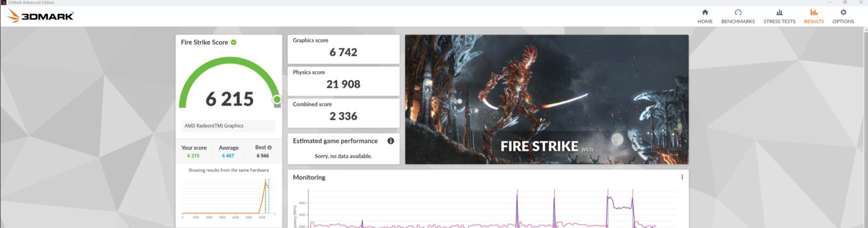Screen dimensions: 868x228
Task: Click the 3DMark logo
Action: tap(41, 16)
